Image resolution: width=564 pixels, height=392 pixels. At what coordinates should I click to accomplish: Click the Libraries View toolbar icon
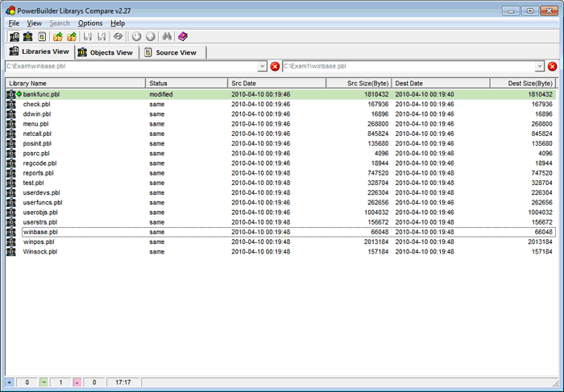[x=14, y=37]
